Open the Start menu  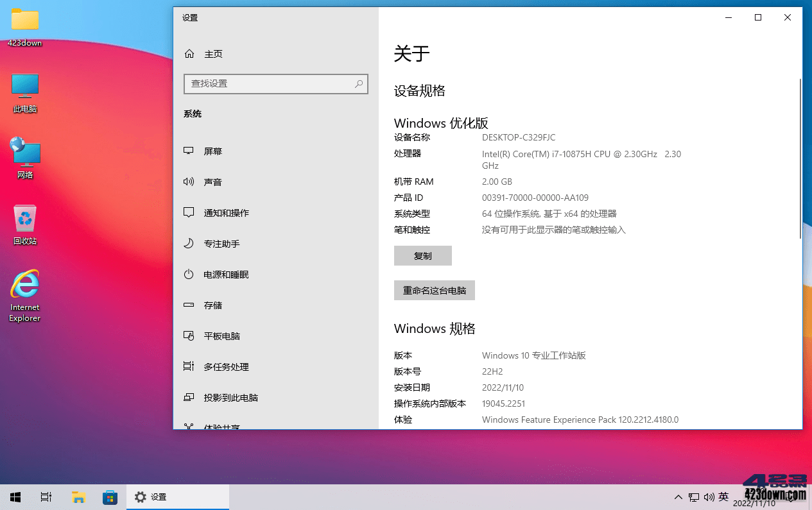click(x=15, y=497)
